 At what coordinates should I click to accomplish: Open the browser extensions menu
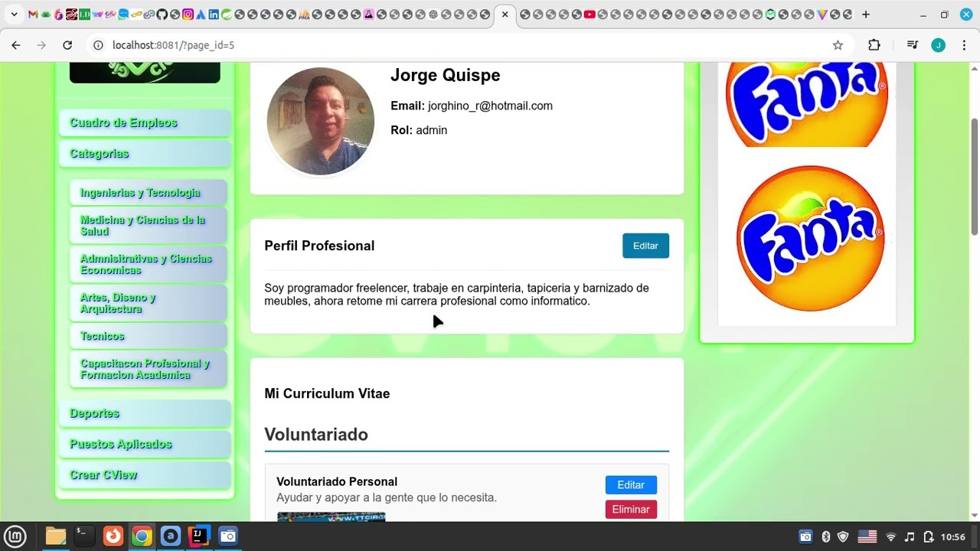pyautogui.click(x=874, y=45)
